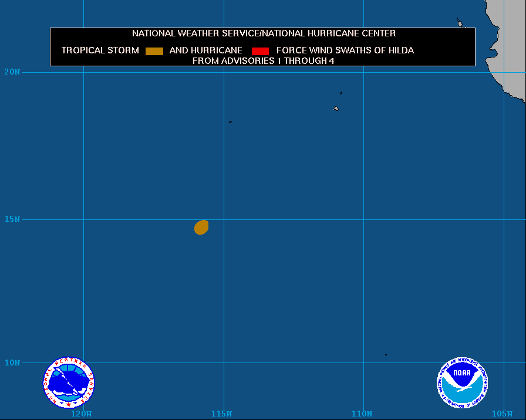Click the orange wind swath of Hilda
Viewport: 526px width, 420px height.
pyautogui.click(x=201, y=227)
